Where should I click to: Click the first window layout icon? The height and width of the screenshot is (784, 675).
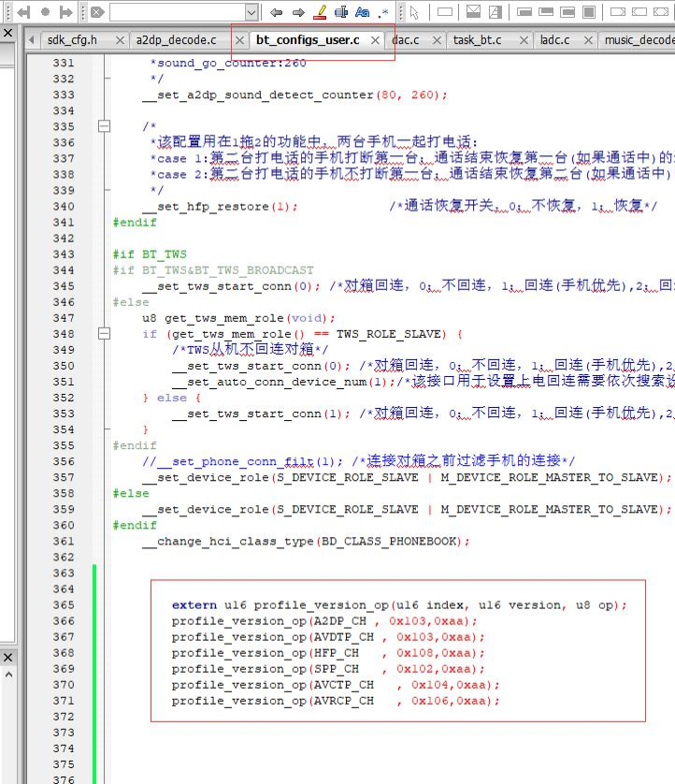click(x=524, y=11)
